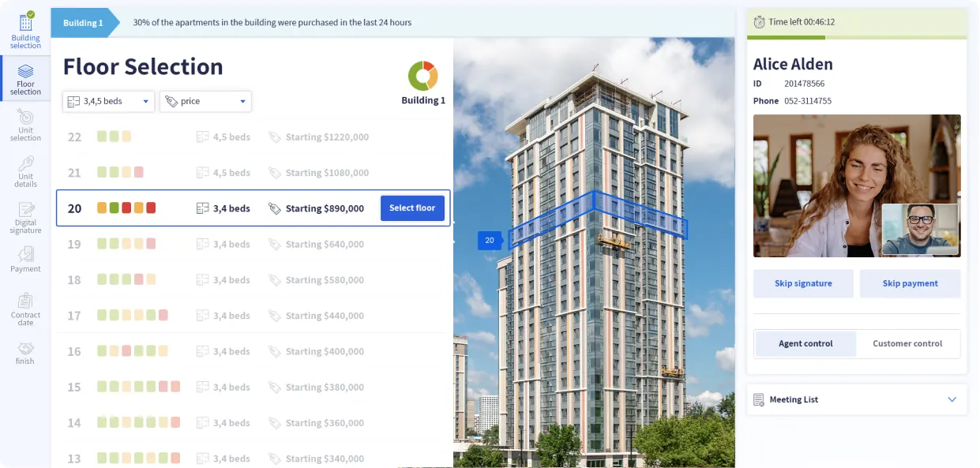The image size is (980, 468).
Task: Click the floor plan icon in row 19
Action: coord(202,244)
